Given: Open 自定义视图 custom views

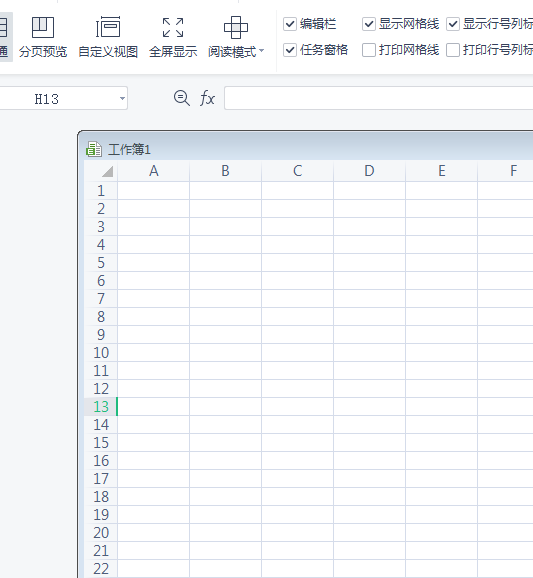Looking at the screenshot, I should tap(108, 37).
